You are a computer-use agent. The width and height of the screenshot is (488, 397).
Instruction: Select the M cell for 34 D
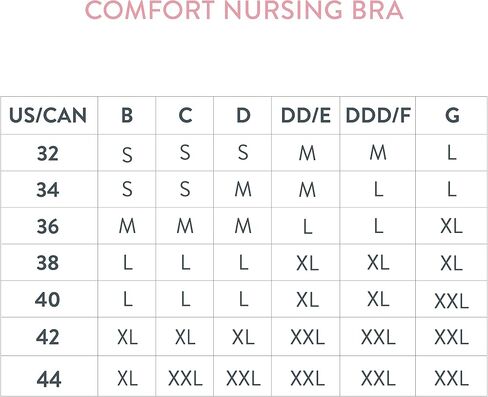(x=243, y=190)
